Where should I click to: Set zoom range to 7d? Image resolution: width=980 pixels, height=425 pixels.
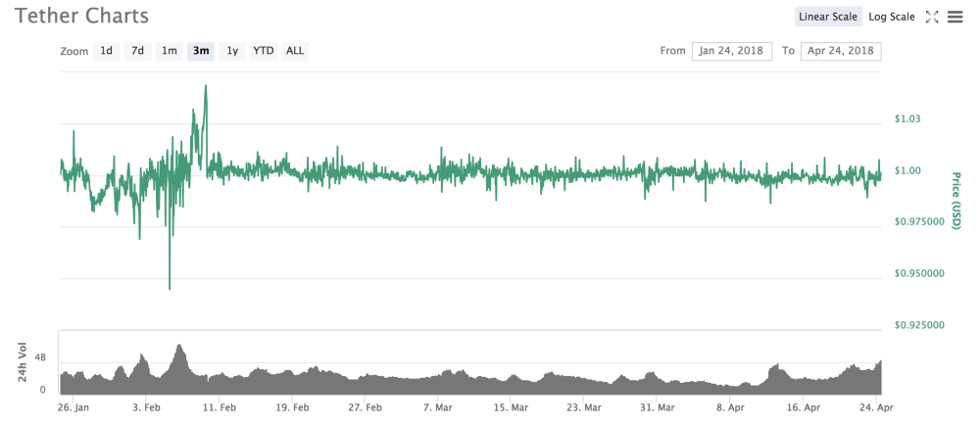pyautogui.click(x=137, y=51)
